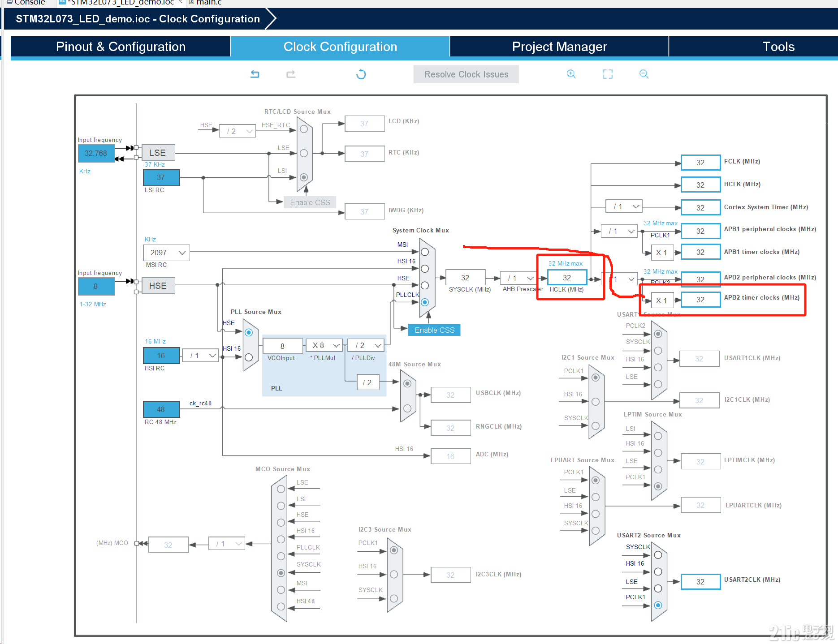Image resolution: width=838 pixels, height=644 pixels.
Task: Select PCLK1 in USART2 Source Mux
Action: pos(658,605)
